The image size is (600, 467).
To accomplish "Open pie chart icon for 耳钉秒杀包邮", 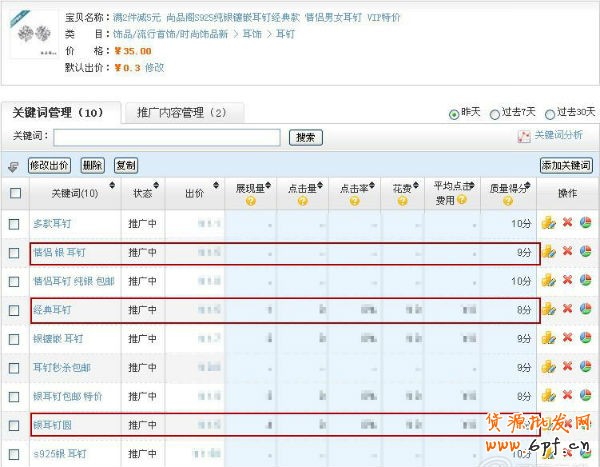I will (x=585, y=368).
